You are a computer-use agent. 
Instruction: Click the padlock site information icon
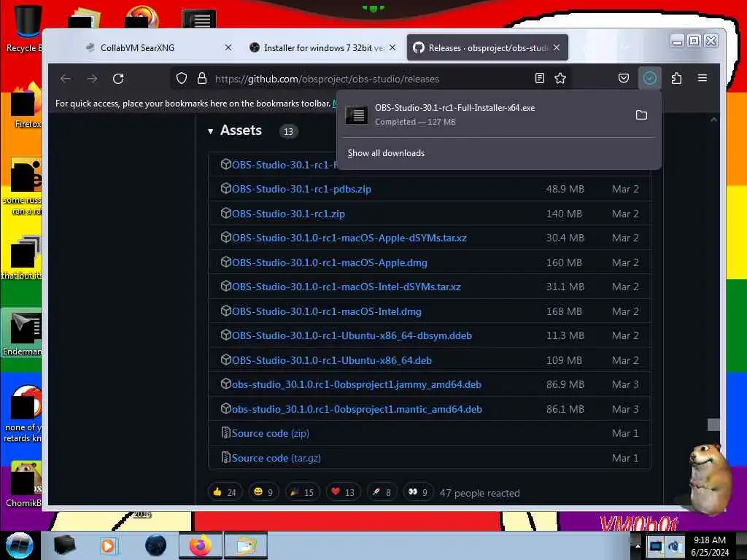coord(202,79)
